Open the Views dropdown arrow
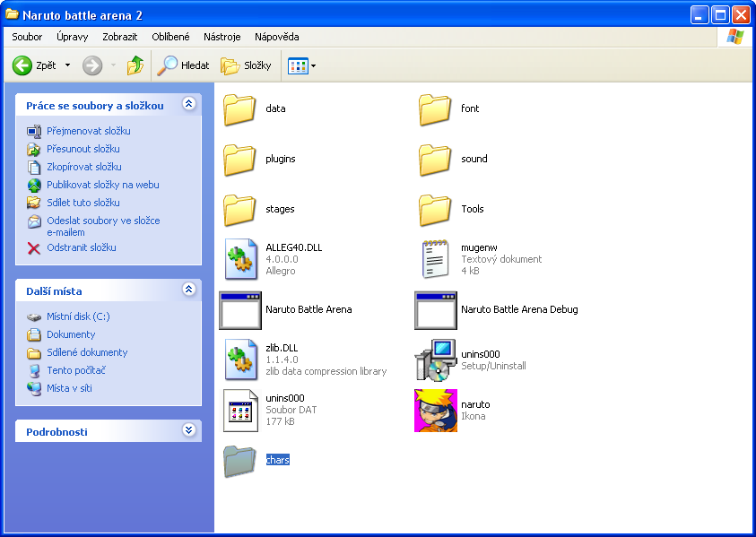This screenshot has height=537, width=756. point(313,65)
